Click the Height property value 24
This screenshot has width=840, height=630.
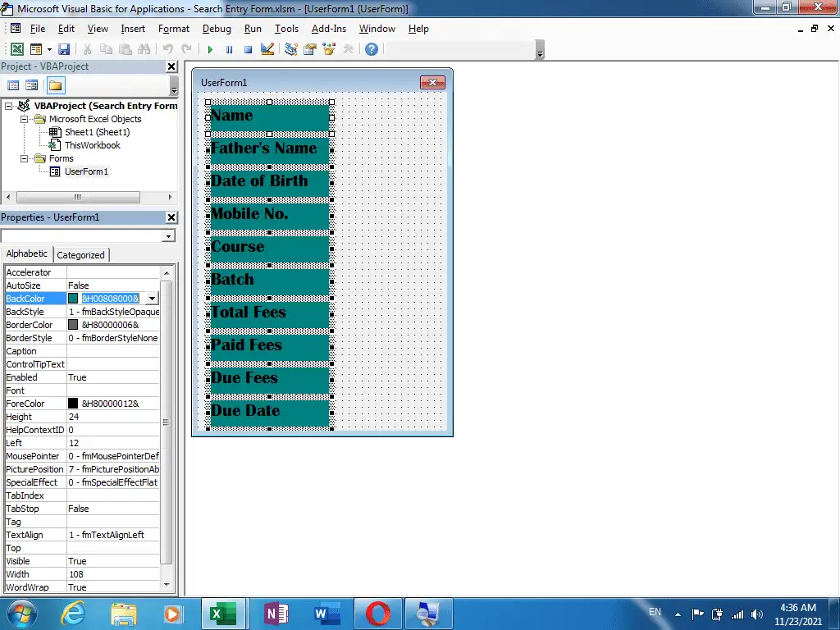113,417
